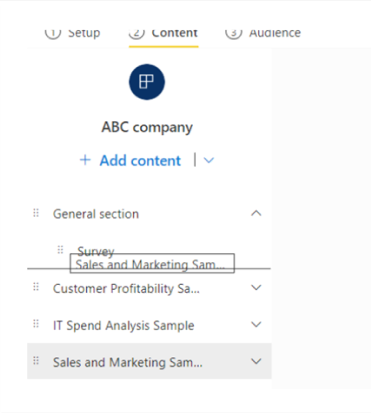Viewport: 371px width, 413px height.
Task: Collapse the General section
Action: 256,213
